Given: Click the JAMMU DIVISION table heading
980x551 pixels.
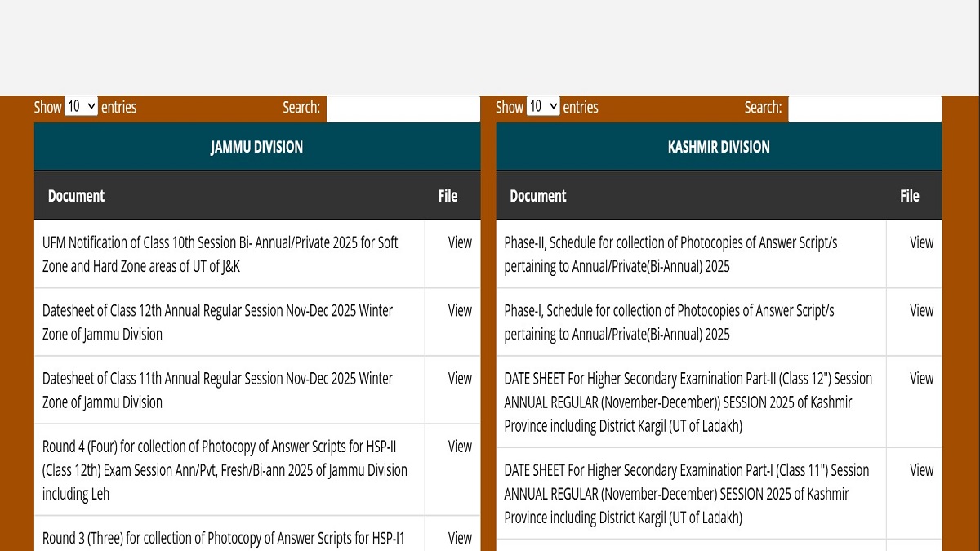Looking at the screenshot, I should tap(256, 147).
